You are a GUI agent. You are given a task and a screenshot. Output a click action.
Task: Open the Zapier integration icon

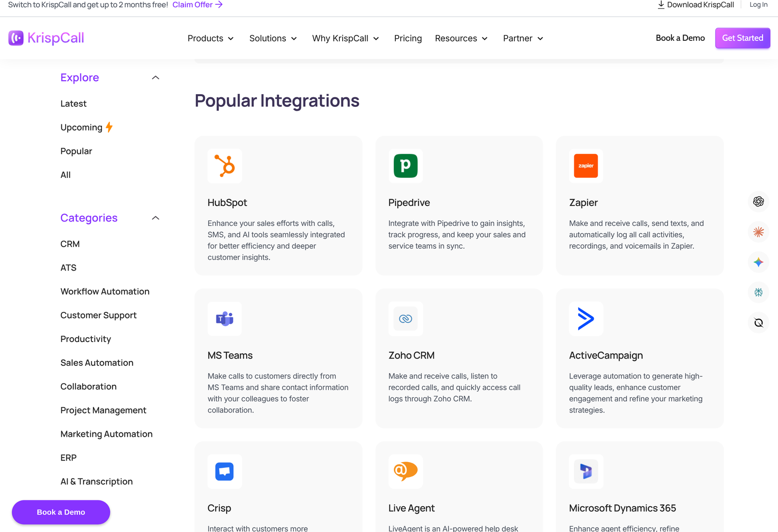click(586, 166)
